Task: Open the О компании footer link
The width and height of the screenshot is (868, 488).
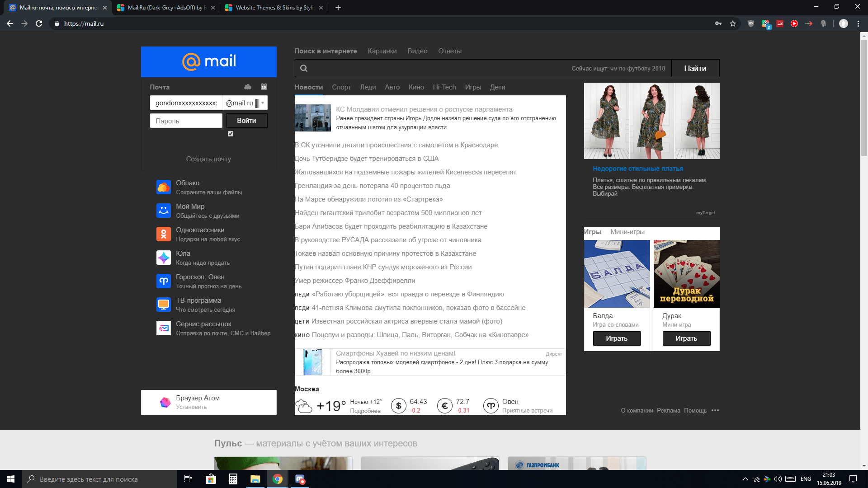Action: click(637, 411)
